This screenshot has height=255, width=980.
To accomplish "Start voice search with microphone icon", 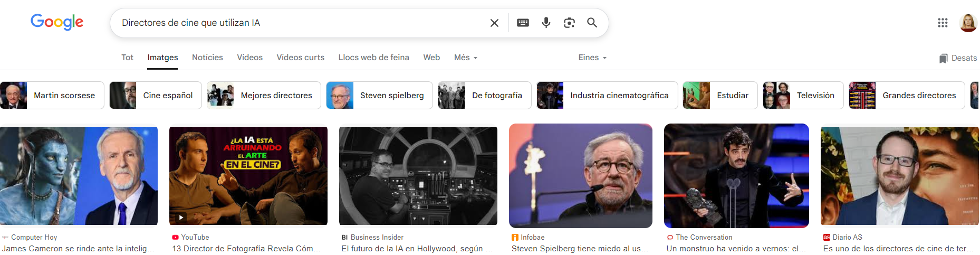I will click(x=546, y=23).
